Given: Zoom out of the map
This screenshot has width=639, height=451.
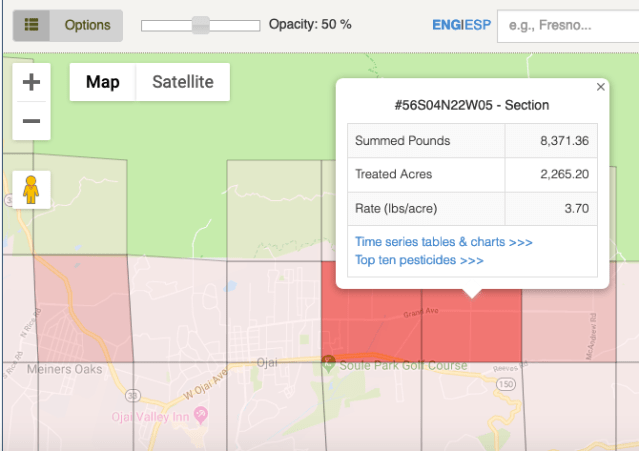Looking at the screenshot, I should click(x=31, y=121).
